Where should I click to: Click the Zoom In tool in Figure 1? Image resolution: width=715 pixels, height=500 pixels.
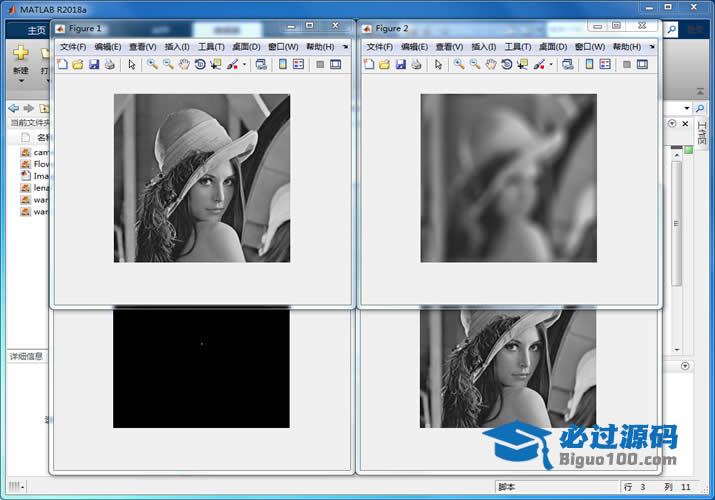(x=152, y=64)
